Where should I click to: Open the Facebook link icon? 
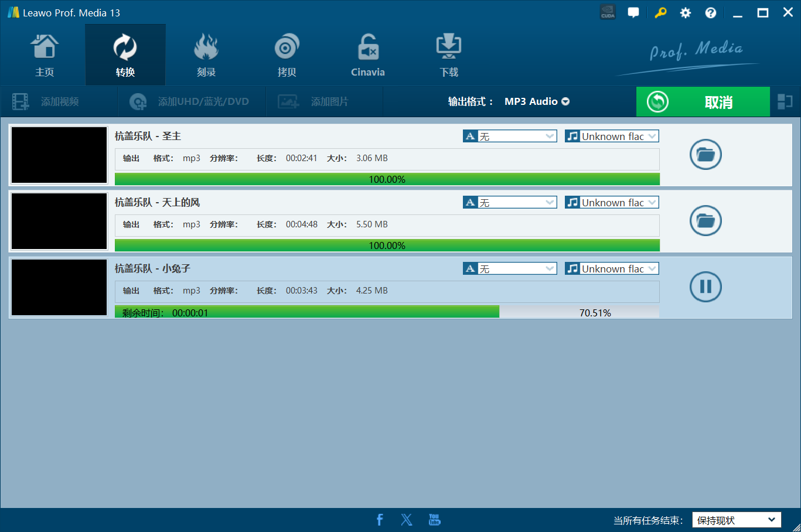coord(380,520)
